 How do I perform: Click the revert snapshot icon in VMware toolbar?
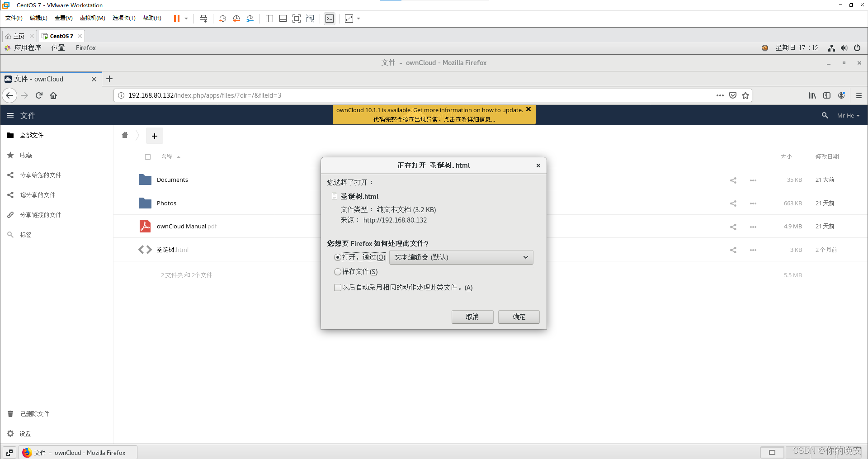(x=236, y=19)
